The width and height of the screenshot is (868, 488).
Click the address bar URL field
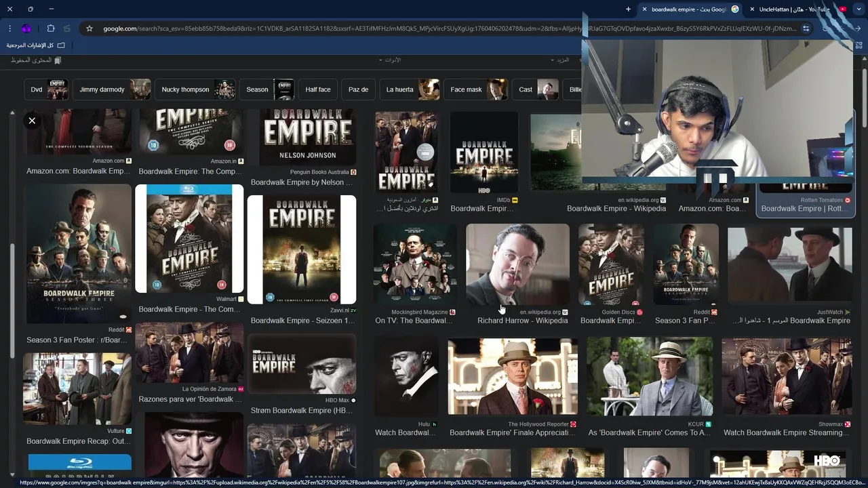pyautogui.click(x=448, y=28)
